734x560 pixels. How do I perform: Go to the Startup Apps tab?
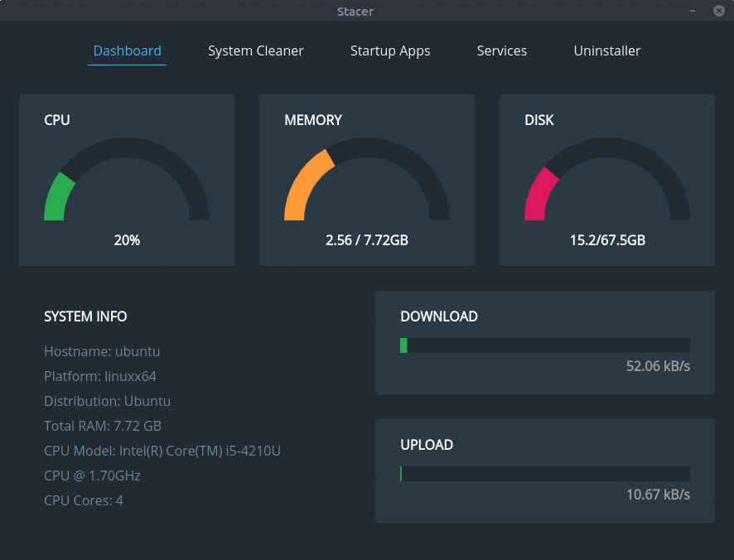tap(390, 51)
